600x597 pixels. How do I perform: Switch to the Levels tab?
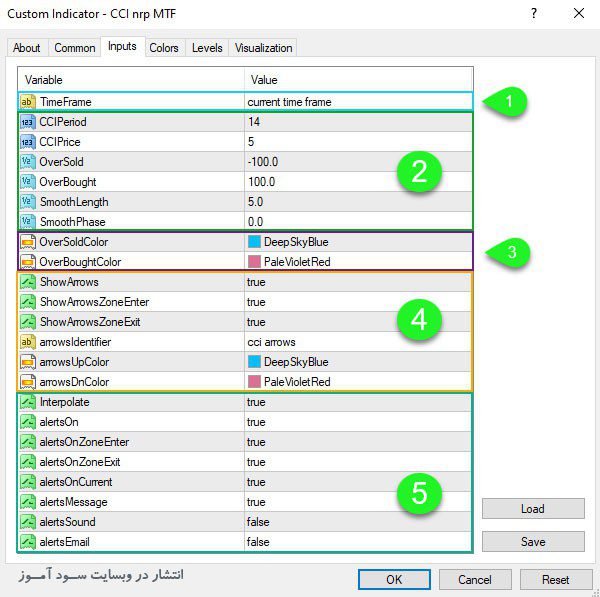(x=207, y=48)
